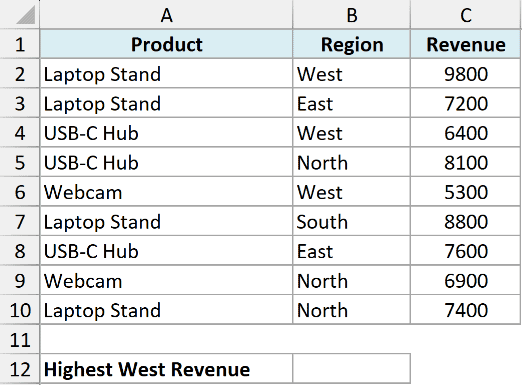Select the Highest West Revenue label cell

coord(166,369)
